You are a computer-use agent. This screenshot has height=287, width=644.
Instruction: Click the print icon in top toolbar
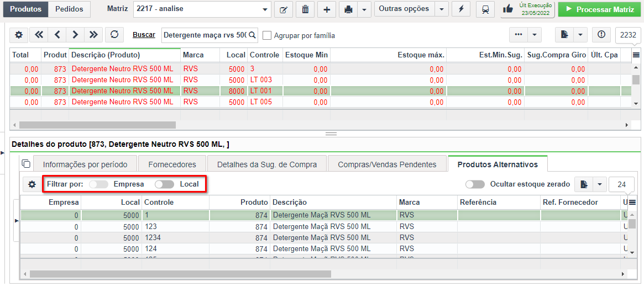[x=348, y=9]
